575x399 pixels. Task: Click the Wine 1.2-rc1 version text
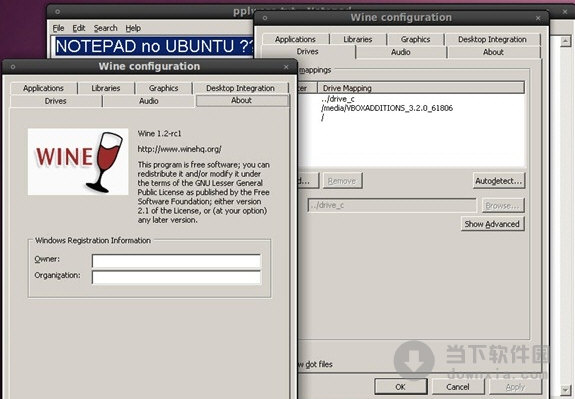click(x=160, y=133)
